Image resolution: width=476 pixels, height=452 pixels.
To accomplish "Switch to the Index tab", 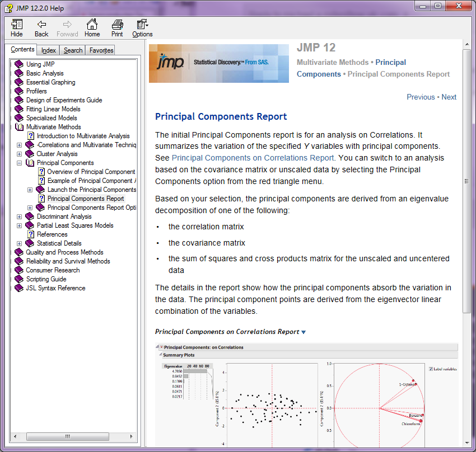I will (x=48, y=50).
